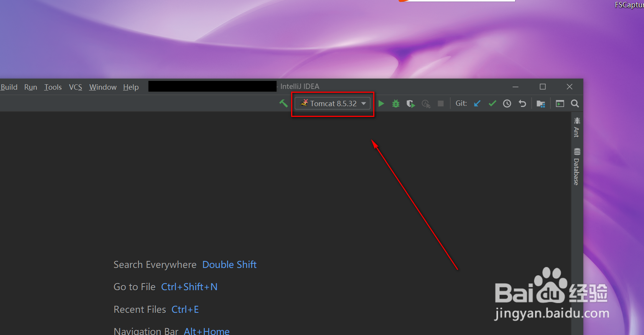Open the Window menu
644x335 pixels.
(103, 87)
